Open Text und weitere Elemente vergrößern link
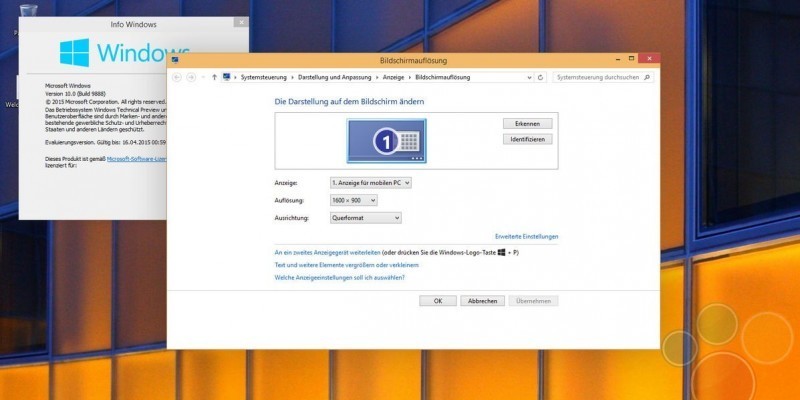 coord(347,265)
